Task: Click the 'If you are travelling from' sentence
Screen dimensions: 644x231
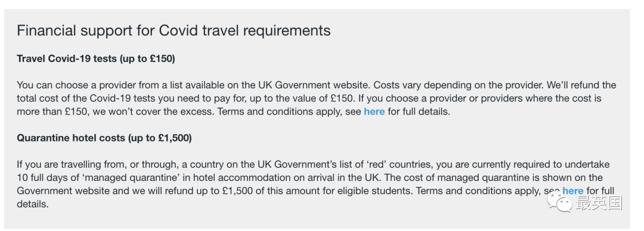Action: (313, 177)
